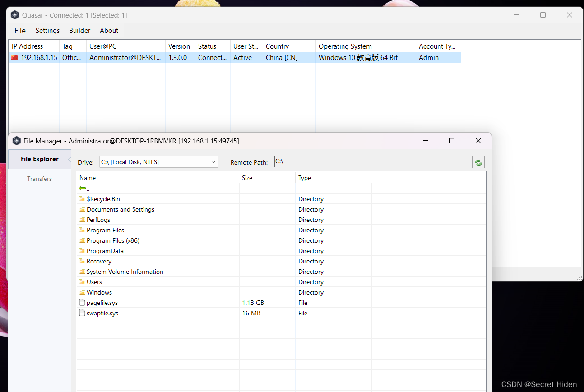Viewport: 584px width, 392px height.
Task: Click the green back arrow parent directory entry
Action: click(x=82, y=189)
